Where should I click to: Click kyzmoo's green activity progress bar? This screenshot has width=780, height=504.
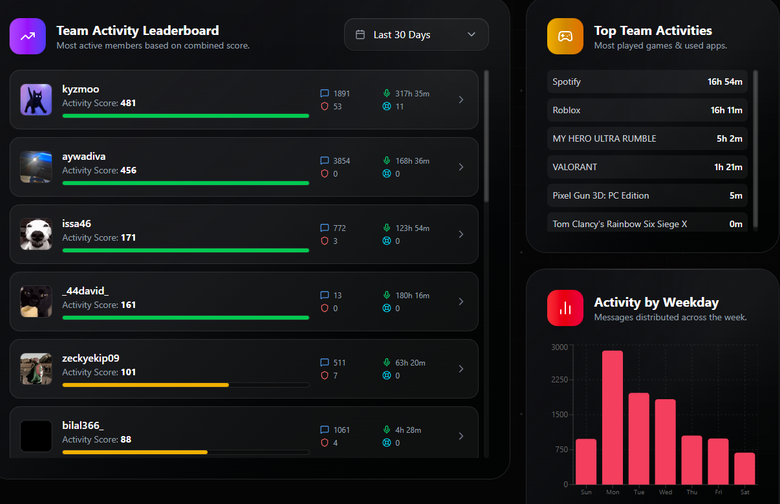click(x=185, y=116)
